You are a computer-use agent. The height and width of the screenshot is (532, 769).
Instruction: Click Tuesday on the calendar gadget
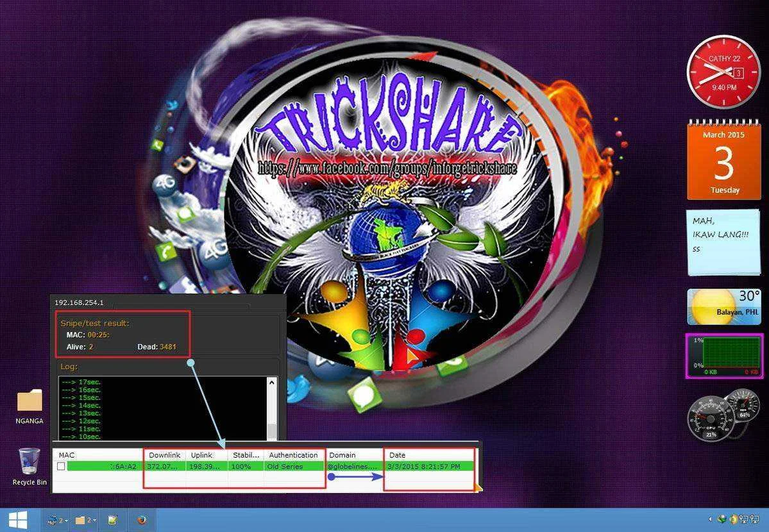(724, 190)
